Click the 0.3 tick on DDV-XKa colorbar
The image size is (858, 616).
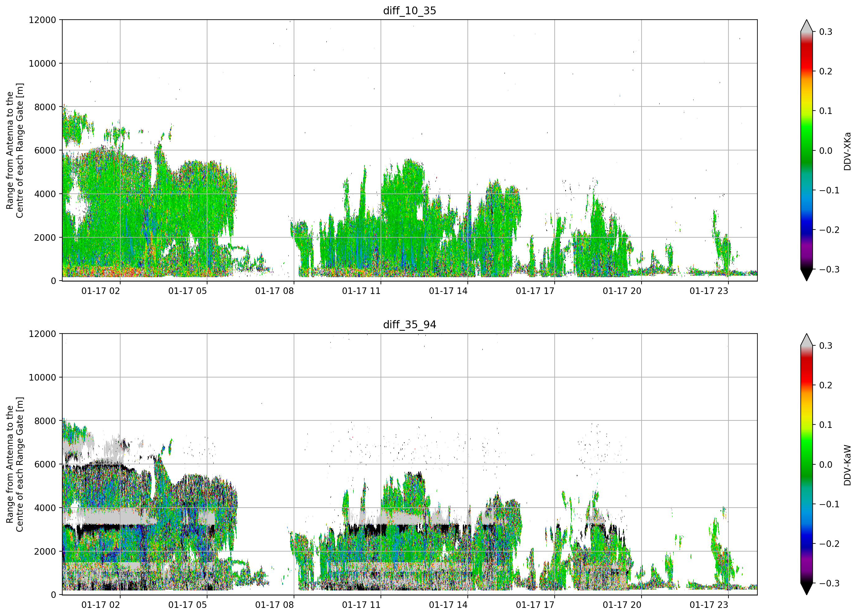826,32
